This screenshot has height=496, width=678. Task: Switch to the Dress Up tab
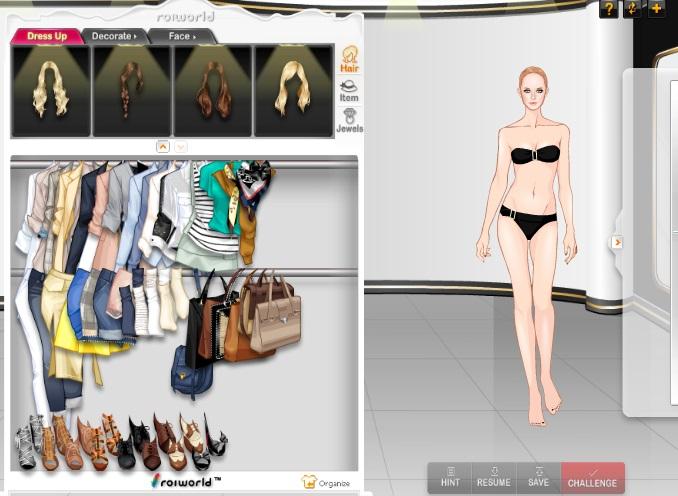[x=48, y=36]
